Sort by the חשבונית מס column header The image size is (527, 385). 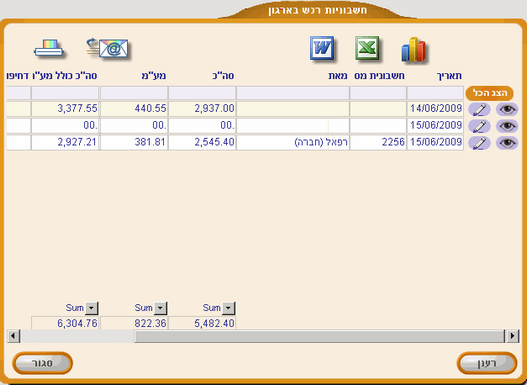(x=379, y=76)
